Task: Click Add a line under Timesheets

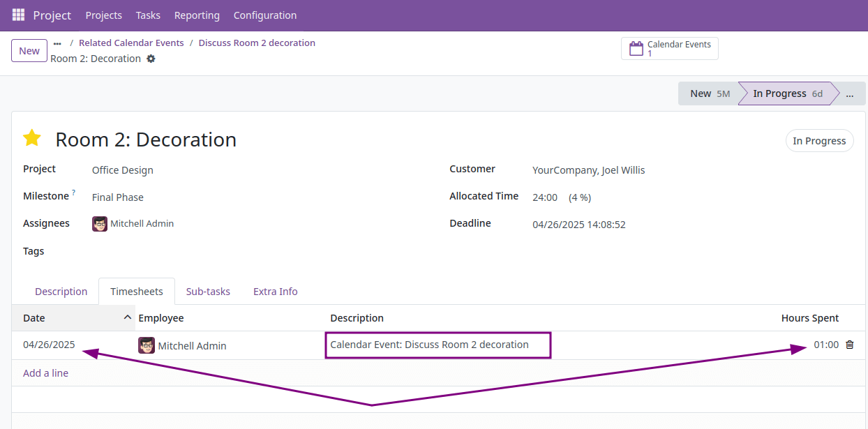Action: [45, 372]
